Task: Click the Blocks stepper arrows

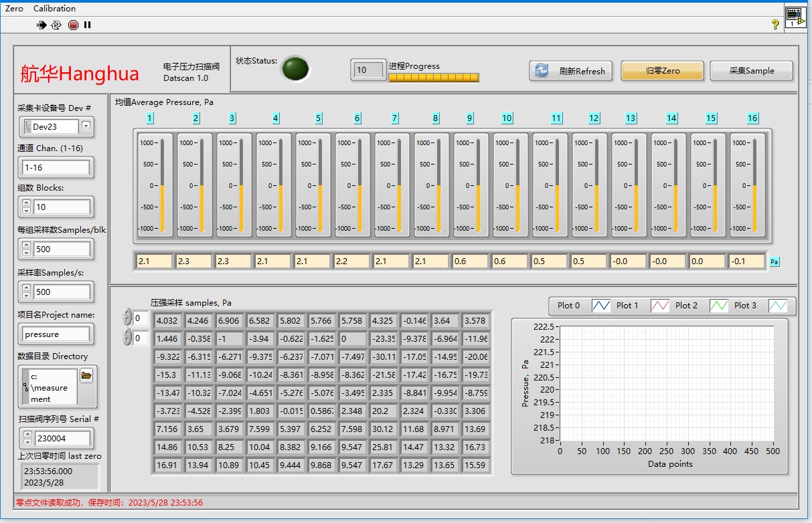Action: (27, 207)
